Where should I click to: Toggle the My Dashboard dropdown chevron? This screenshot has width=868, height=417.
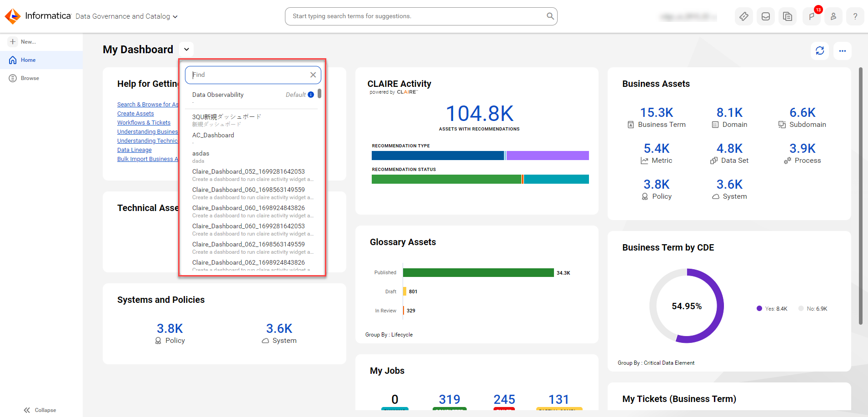pos(186,49)
